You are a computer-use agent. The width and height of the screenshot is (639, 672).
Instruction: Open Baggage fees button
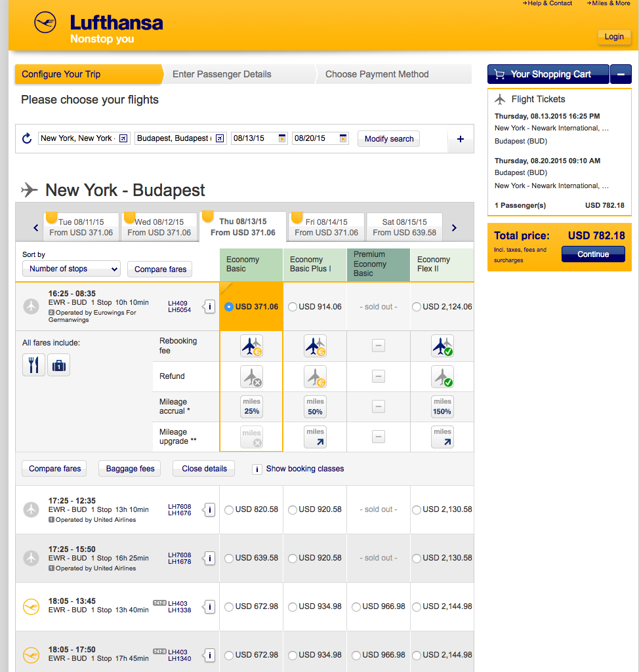pos(130,469)
